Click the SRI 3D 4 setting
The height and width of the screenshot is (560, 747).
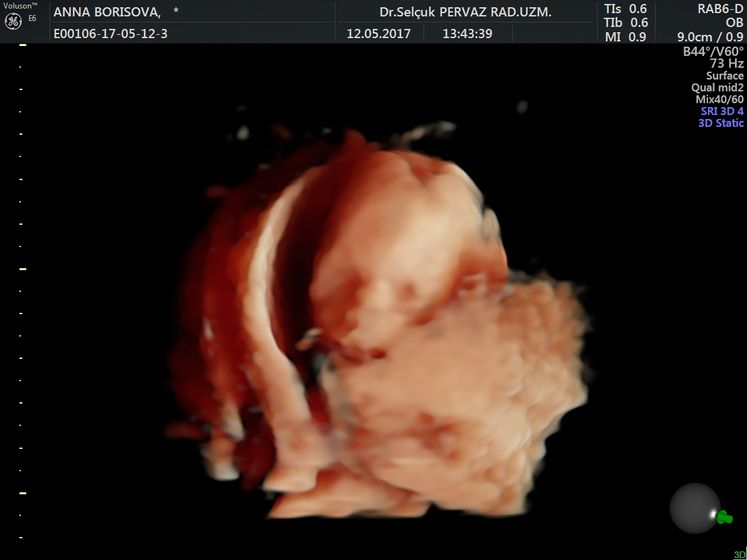(721, 111)
